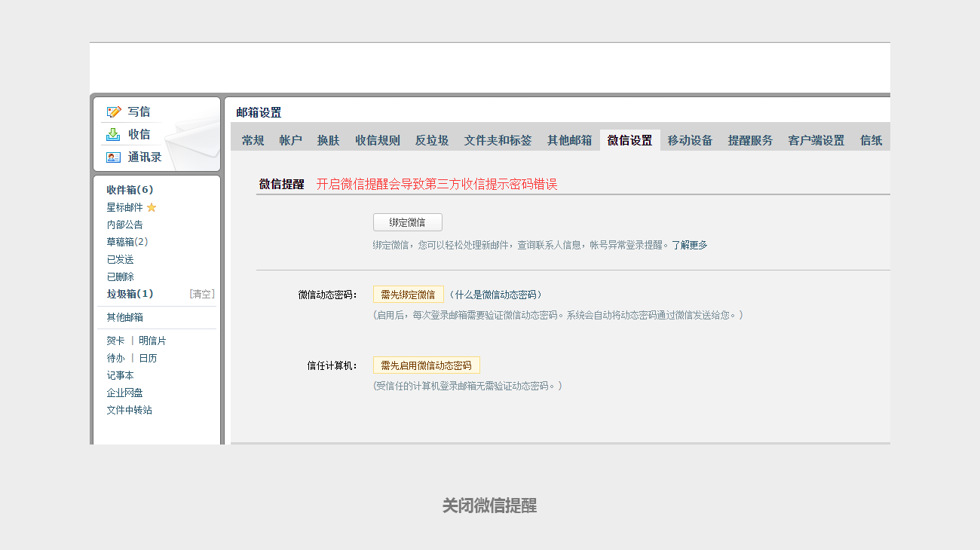The height and width of the screenshot is (550, 980).
Task: Switch to the 信纸 settings tab
Action: click(x=871, y=140)
